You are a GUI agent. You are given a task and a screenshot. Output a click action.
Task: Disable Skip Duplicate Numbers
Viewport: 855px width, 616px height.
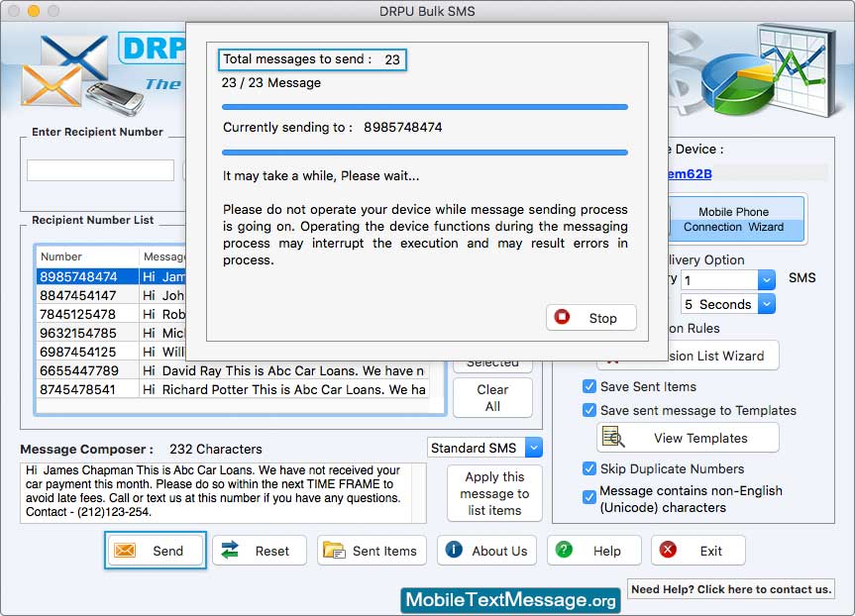588,468
